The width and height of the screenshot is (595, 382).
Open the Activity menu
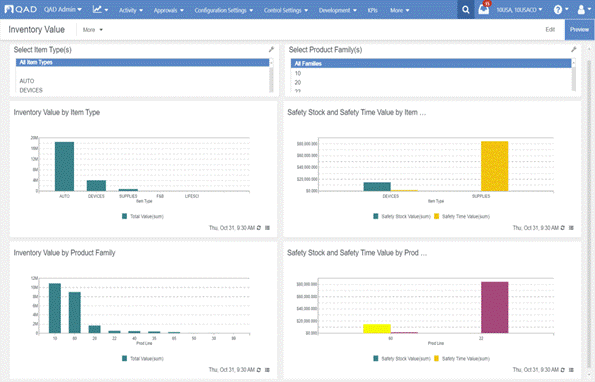tap(131, 10)
